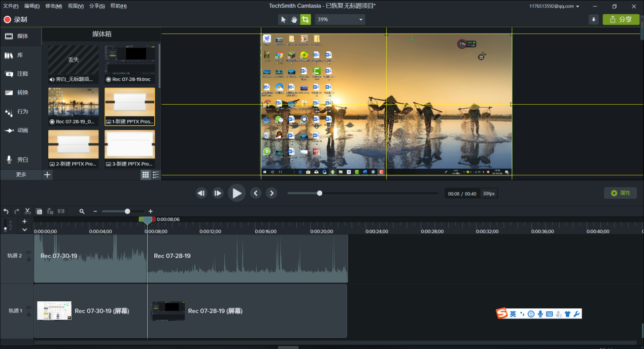Open the 修改(M) menu

53,6
